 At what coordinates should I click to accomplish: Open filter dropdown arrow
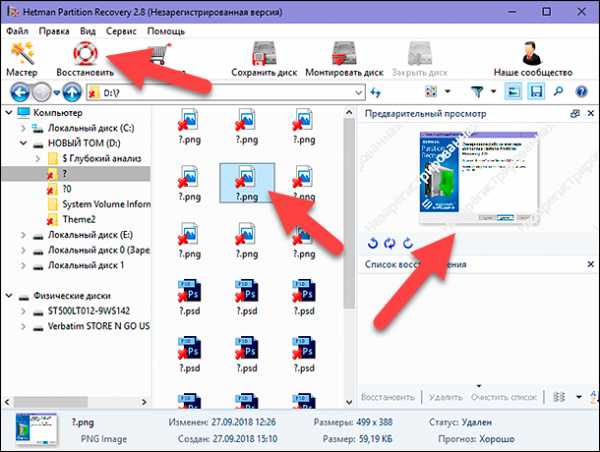pyautogui.click(x=493, y=91)
